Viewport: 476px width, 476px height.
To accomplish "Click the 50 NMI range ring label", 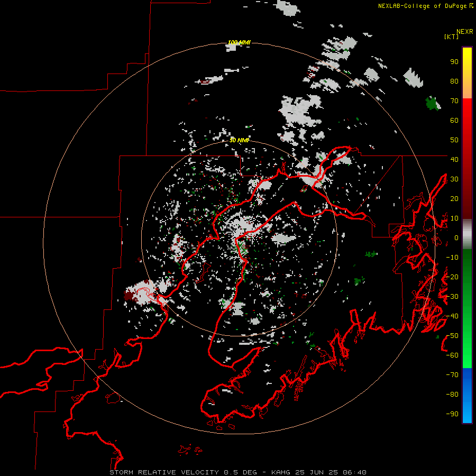I will tap(239, 140).
